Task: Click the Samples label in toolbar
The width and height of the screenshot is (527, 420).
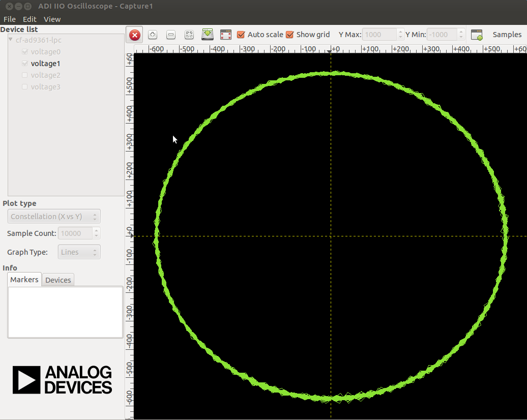Action: coord(507,35)
